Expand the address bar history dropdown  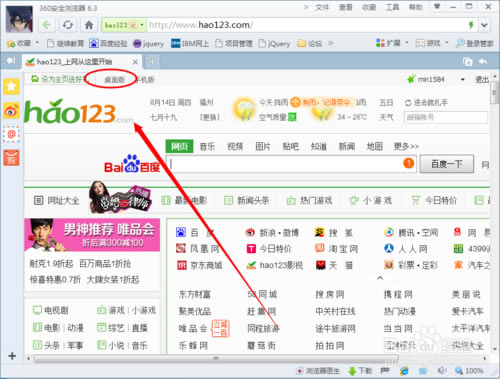tap(484, 25)
